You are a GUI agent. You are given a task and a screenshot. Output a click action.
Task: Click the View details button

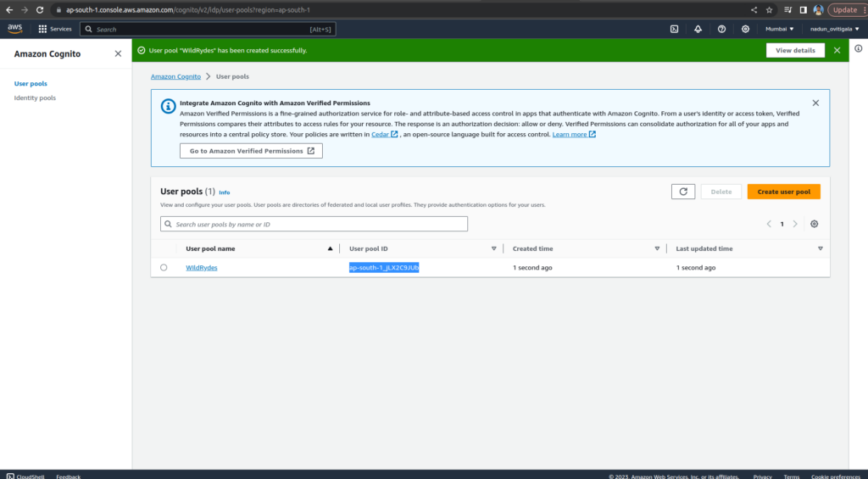[x=795, y=50]
